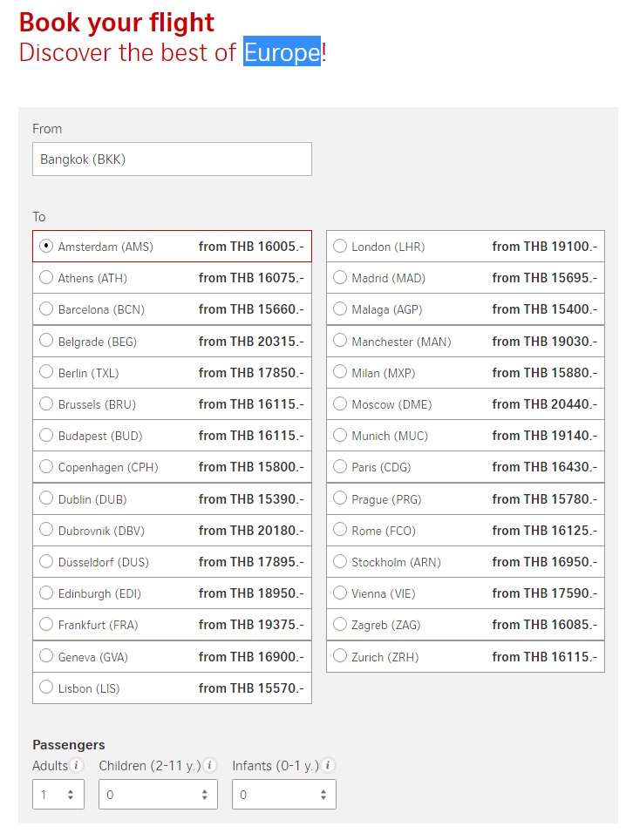Click the info icon beside Infants (0-1 y.)
The width and height of the screenshot is (633, 840).
(328, 766)
